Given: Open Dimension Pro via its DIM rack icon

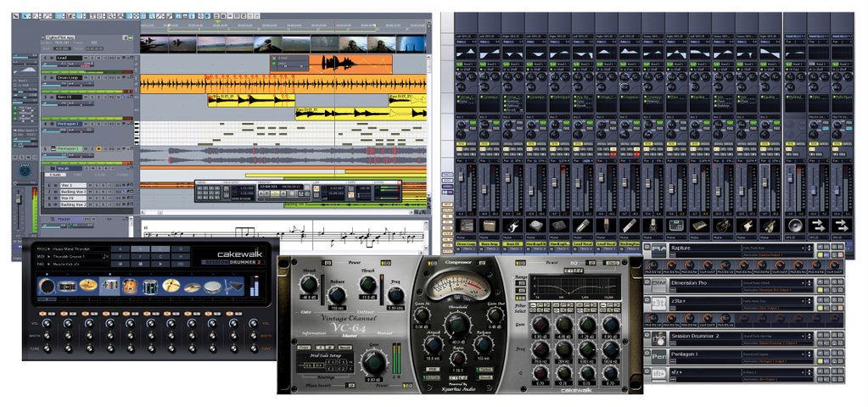Looking at the screenshot, I should coord(658,286).
